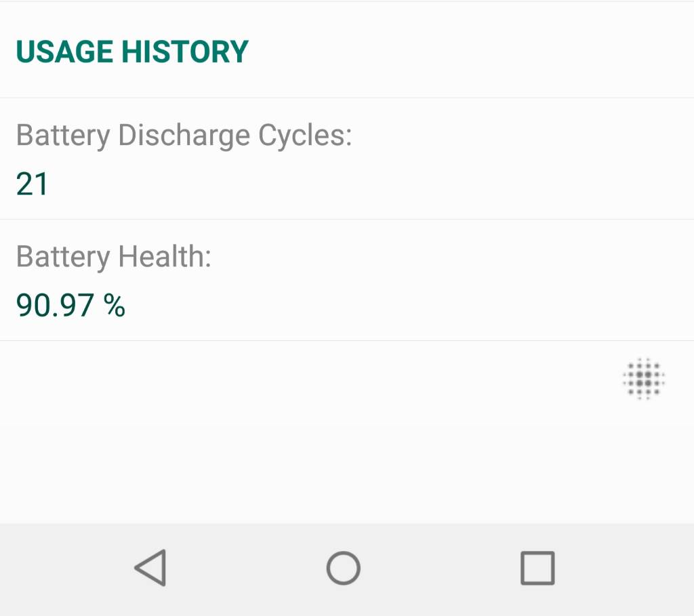Click the word USAGE in header
This screenshot has width=694, height=616.
point(64,52)
